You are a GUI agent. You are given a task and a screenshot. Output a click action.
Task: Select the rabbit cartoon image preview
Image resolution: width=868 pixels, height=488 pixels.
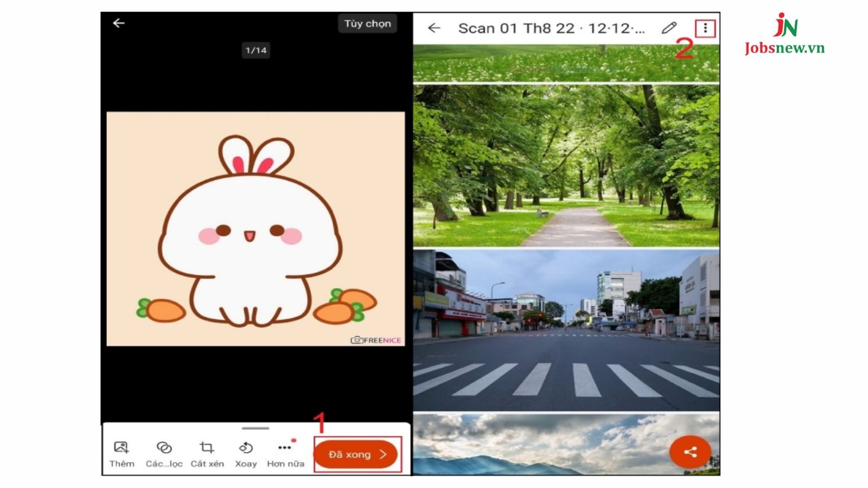tap(256, 229)
